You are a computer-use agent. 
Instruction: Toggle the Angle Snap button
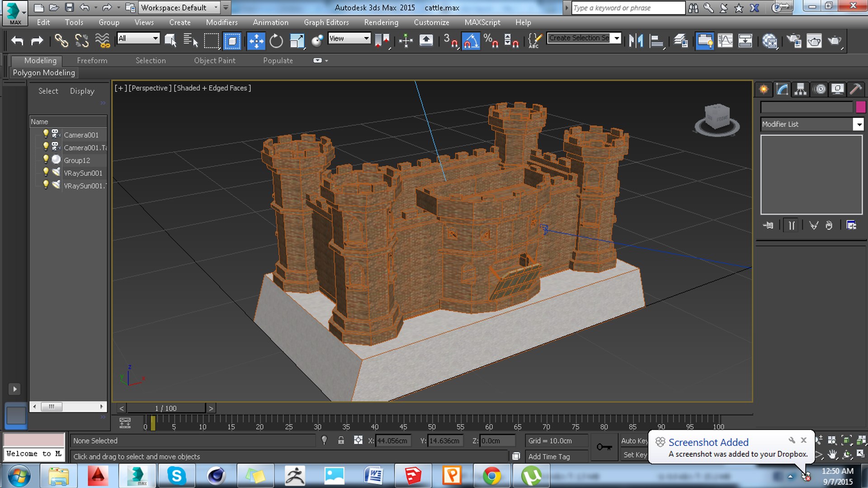(471, 41)
